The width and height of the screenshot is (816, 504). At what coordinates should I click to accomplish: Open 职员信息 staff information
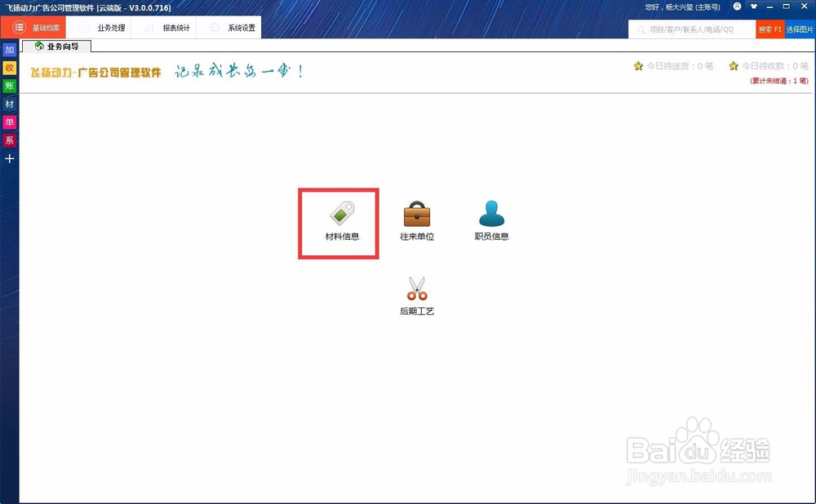click(492, 214)
